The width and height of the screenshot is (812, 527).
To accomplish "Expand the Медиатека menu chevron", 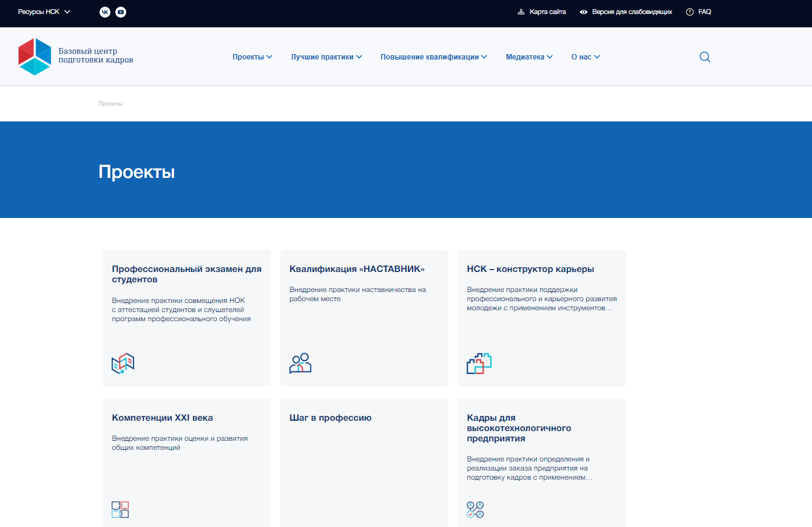I will point(550,57).
